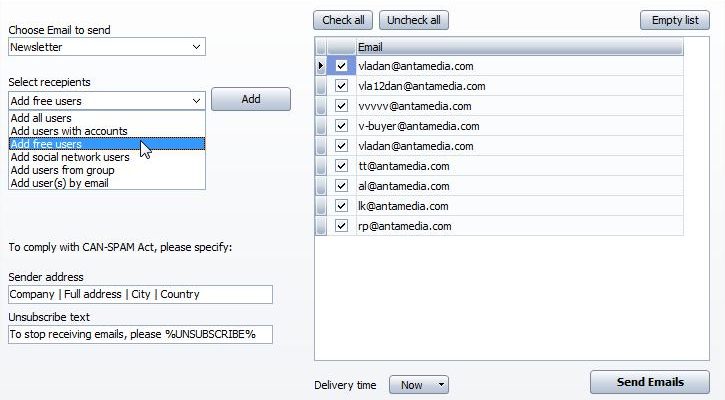Uncheck the first vladan@antamedia.com row checkbox
725x400 pixels.
point(341,66)
